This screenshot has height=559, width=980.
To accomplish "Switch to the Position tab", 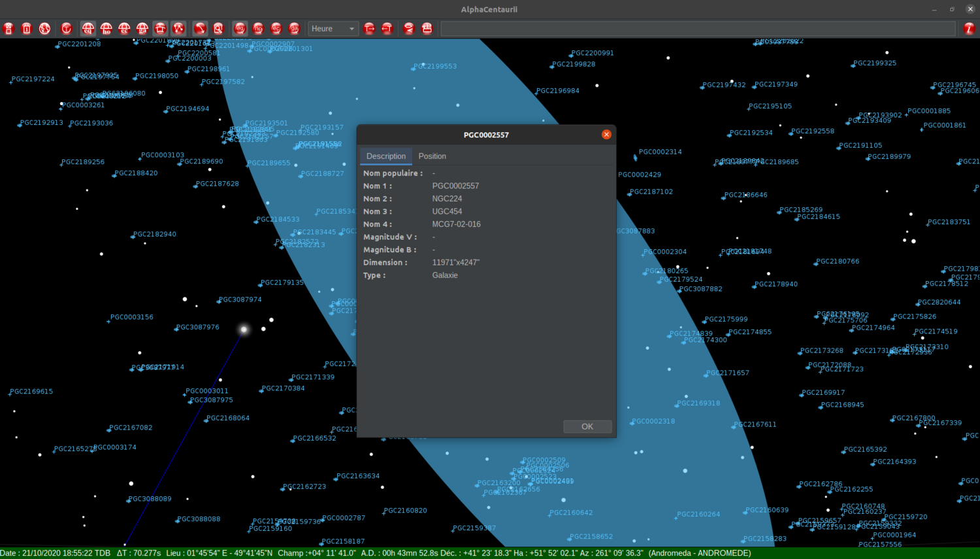I will (x=432, y=156).
